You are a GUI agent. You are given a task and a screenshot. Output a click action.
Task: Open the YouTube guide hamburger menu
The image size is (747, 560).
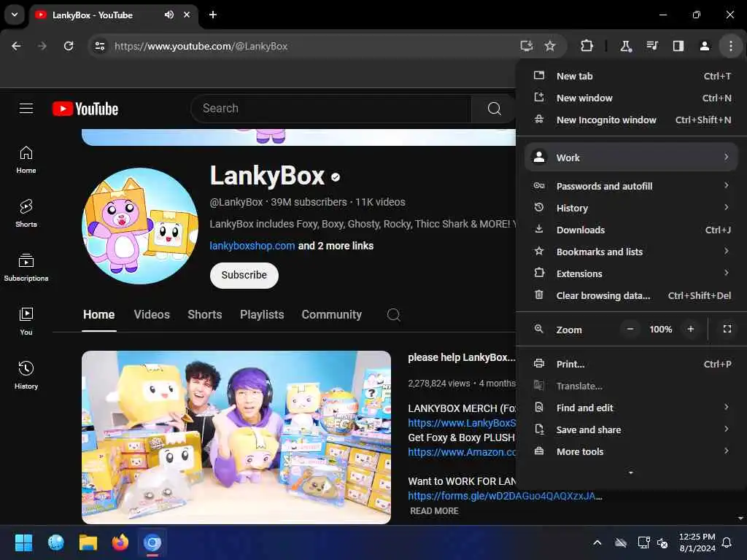click(26, 109)
